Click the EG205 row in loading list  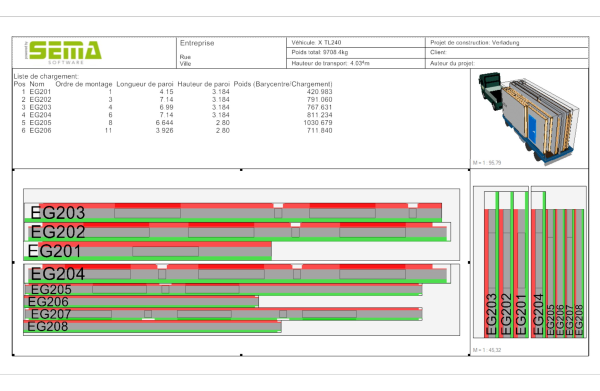[173, 123]
